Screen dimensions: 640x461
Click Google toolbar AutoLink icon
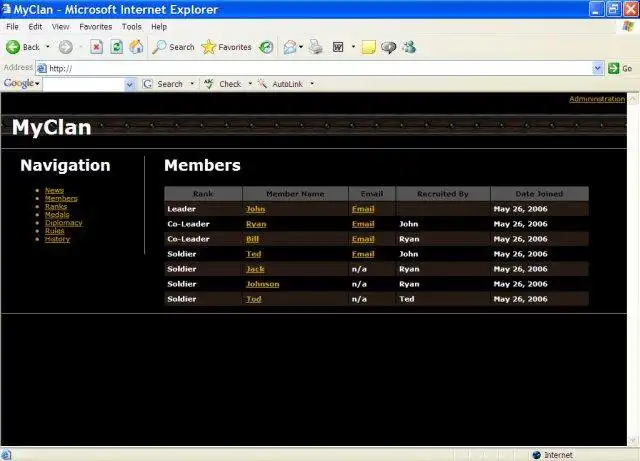tap(262, 84)
